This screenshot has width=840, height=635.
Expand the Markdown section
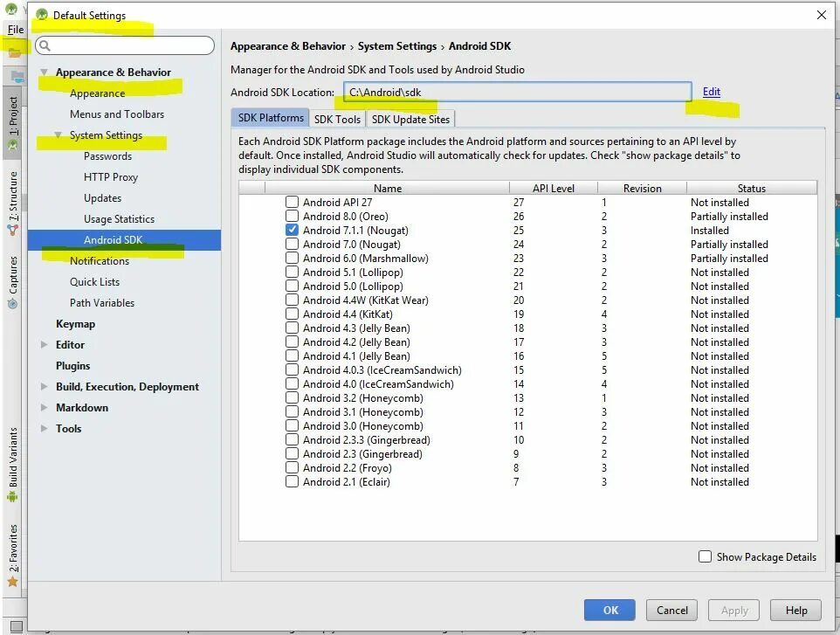click(45, 407)
